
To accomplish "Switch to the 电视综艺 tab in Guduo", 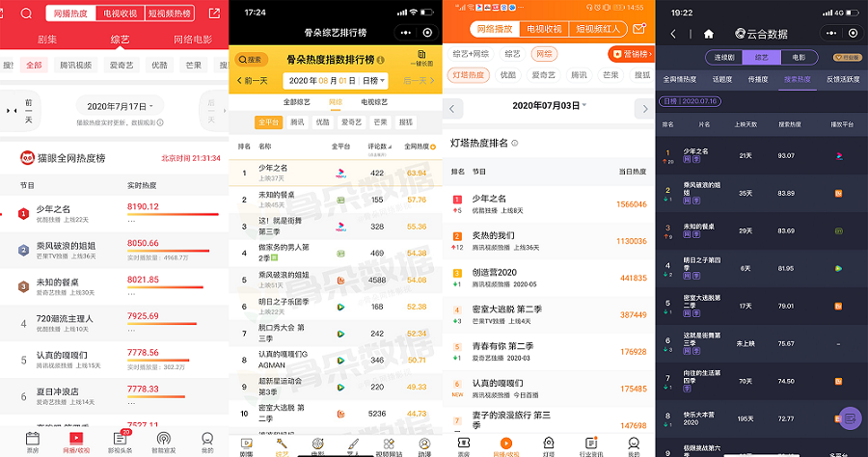I will (374, 102).
